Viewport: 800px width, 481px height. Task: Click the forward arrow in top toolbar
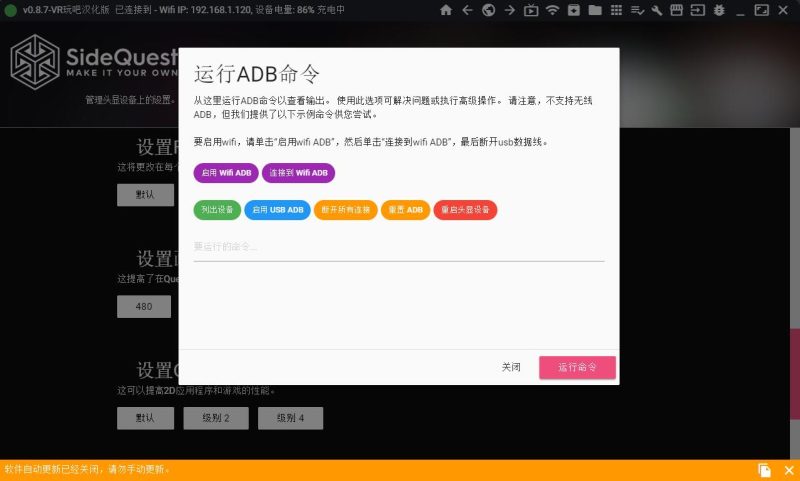510,10
